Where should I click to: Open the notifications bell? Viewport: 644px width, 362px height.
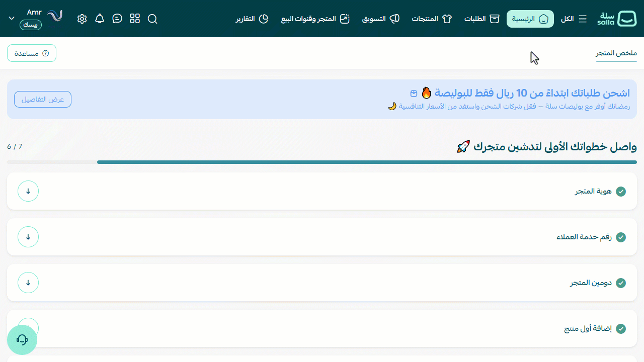[x=100, y=19]
